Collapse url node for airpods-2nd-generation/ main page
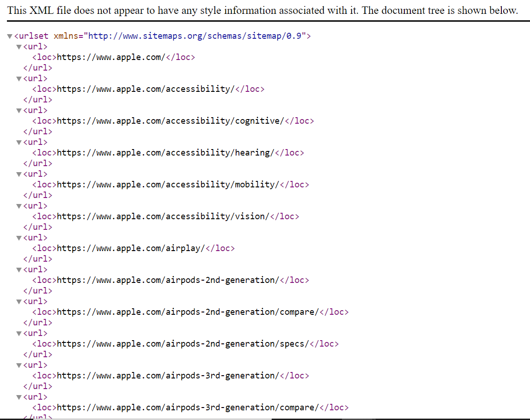Screen dimensions: 530x420 pyautogui.click(x=19, y=270)
